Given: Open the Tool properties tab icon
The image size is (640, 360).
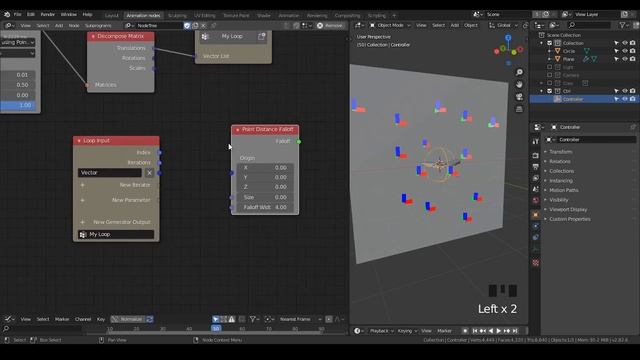Looking at the screenshot, I should (536, 142).
